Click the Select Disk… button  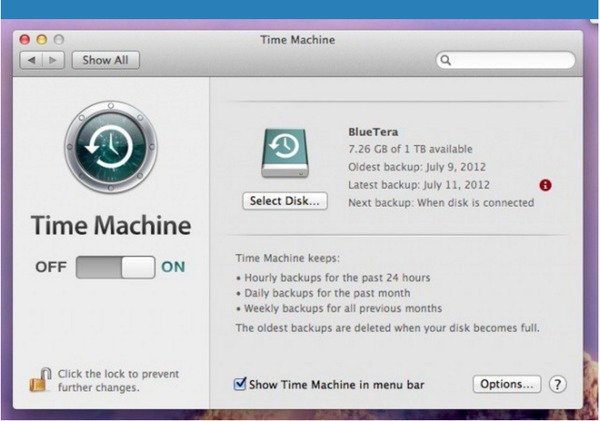[285, 201]
